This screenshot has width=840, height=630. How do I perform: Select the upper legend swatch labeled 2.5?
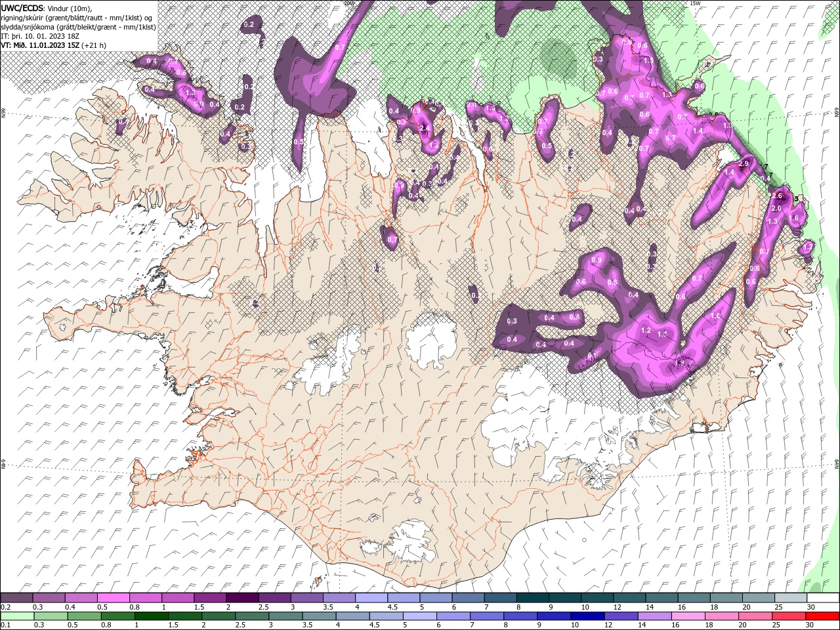tap(274, 598)
